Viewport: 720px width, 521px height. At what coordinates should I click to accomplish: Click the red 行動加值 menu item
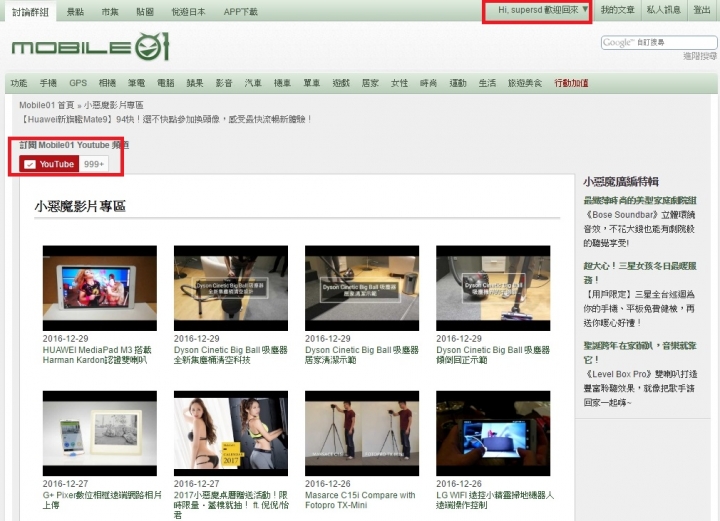571,83
